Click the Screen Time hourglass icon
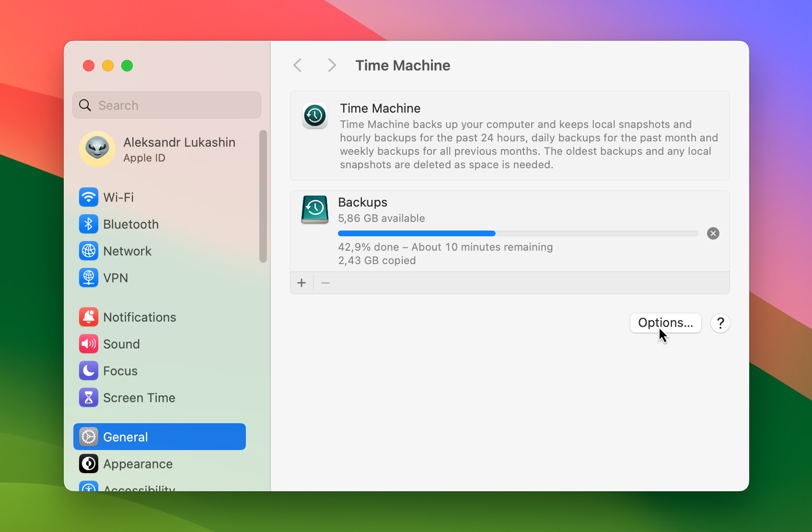This screenshot has width=812, height=532. pyautogui.click(x=89, y=397)
